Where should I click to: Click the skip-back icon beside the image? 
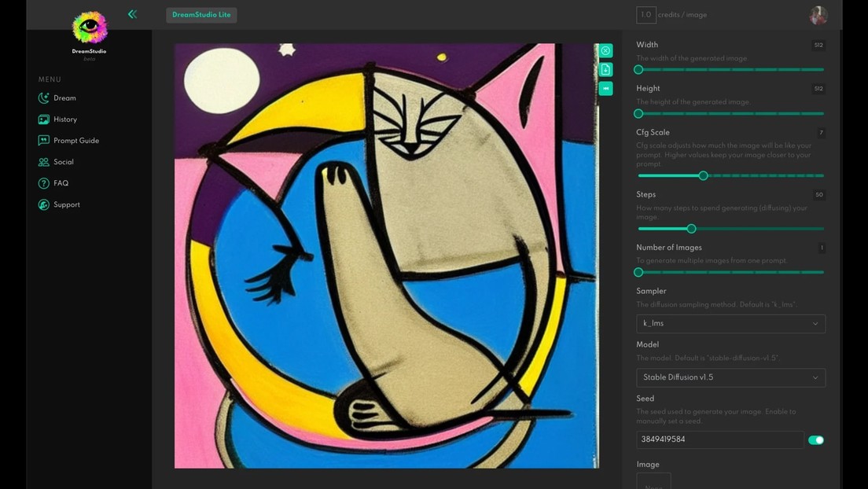(605, 89)
